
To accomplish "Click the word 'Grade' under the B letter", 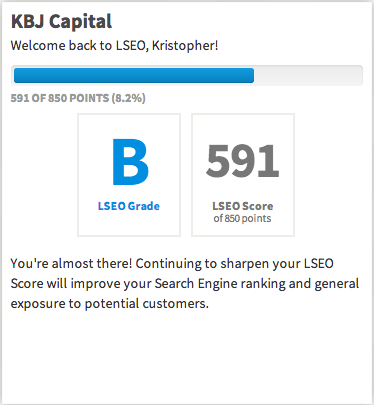I will pos(144,206).
